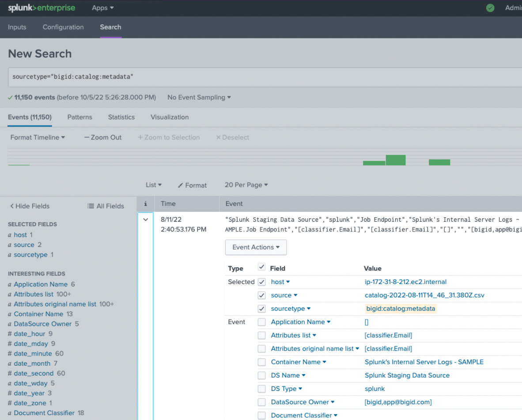Open the Event Actions dropdown
The height and width of the screenshot is (420, 522).
pyautogui.click(x=256, y=247)
